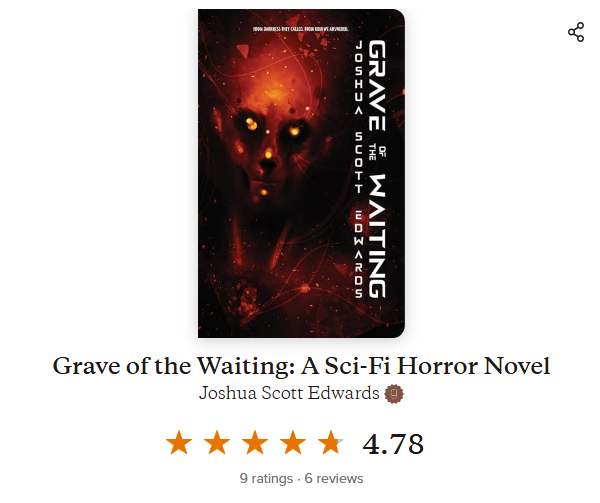Click the 4.78 average rating number
The image size is (600, 503).
click(x=393, y=444)
